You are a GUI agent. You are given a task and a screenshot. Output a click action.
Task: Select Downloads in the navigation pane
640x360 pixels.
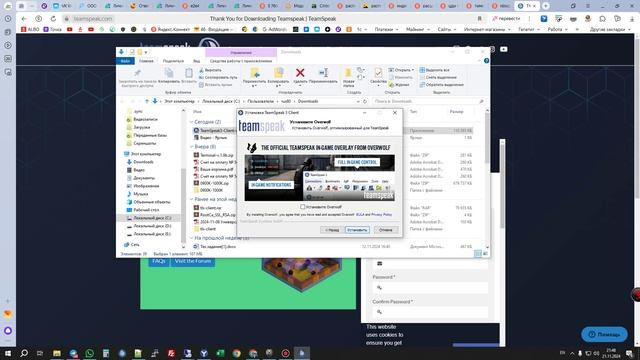click(x=140, y=162)
